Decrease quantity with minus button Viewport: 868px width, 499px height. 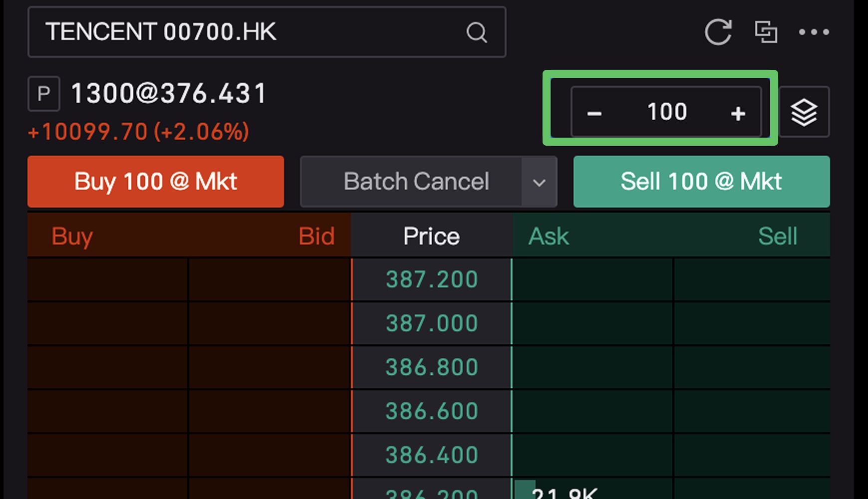[594, 113]
